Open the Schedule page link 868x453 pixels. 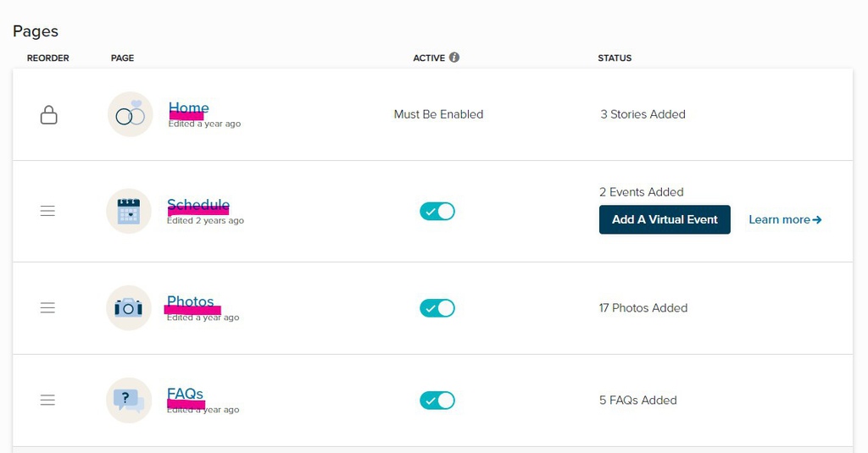coord(198,205)
